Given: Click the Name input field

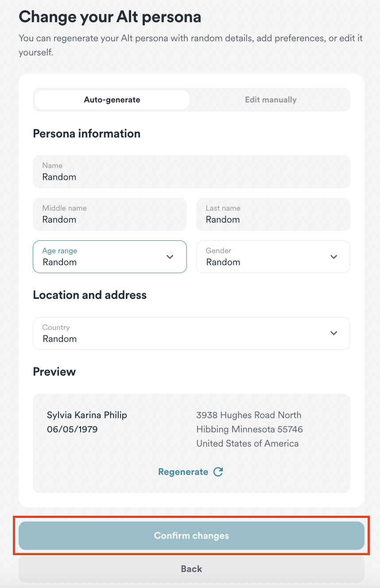Looking at the screenshot, I should [x=191, y=172].
